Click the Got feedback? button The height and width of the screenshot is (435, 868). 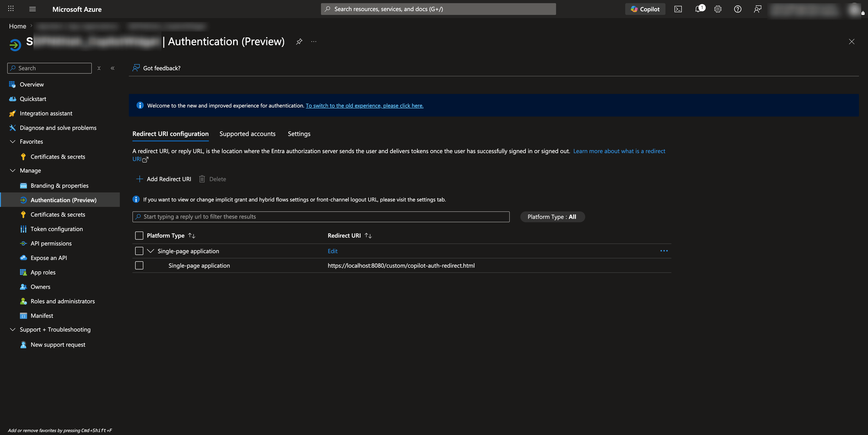tap(156, 68)
